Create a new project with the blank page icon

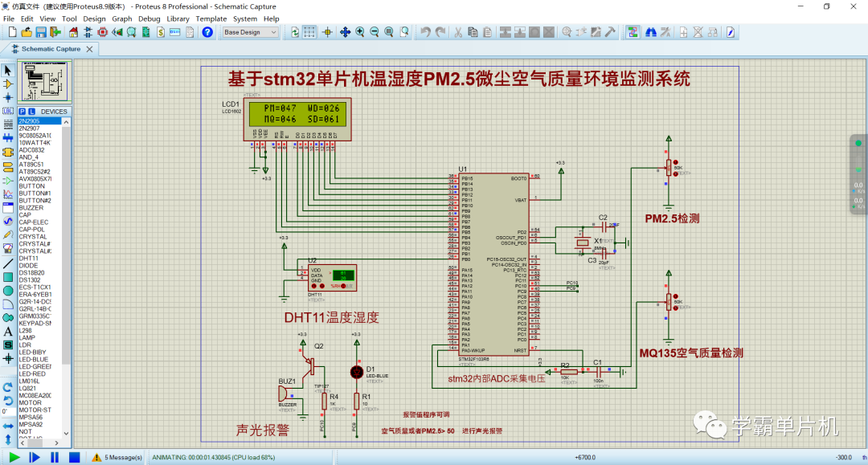click(12, 33)
